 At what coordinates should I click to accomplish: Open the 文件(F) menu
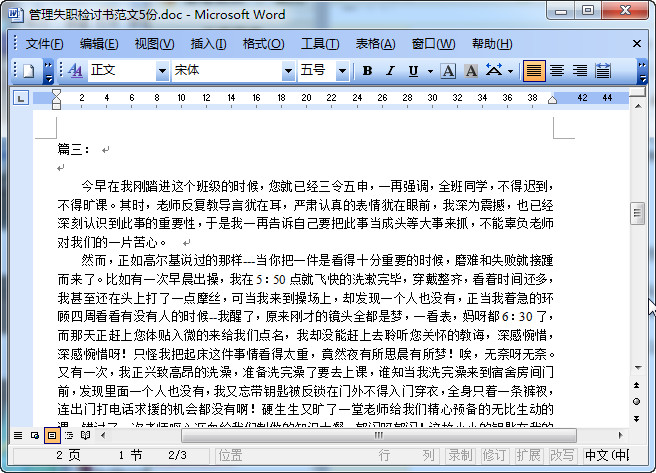[44, 43]
